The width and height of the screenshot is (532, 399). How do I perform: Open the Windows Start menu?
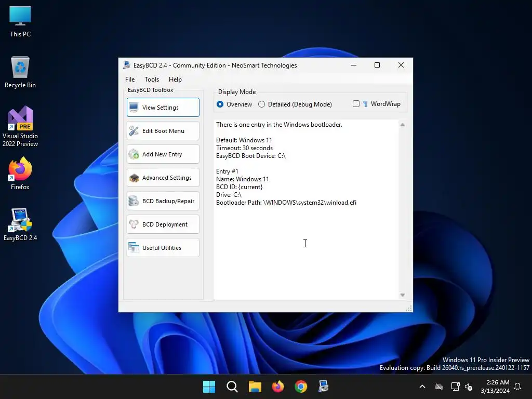click(x=209, y=387)
